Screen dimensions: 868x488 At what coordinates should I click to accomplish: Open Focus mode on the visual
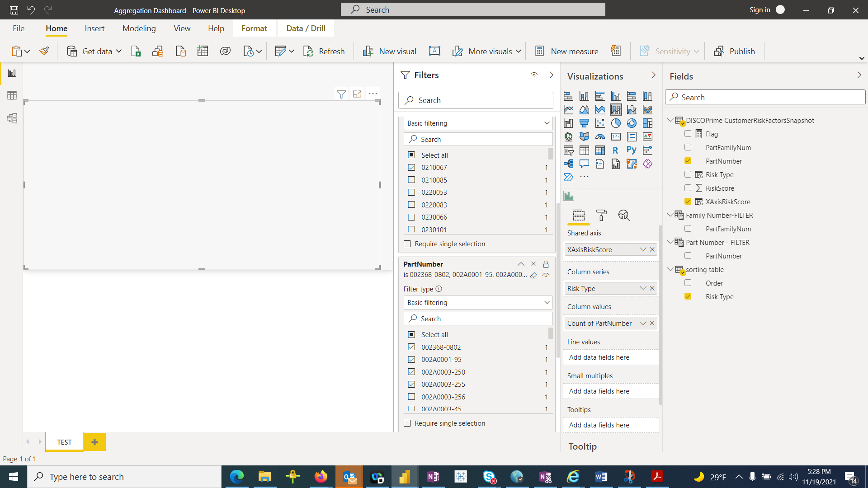coord(357,94)
